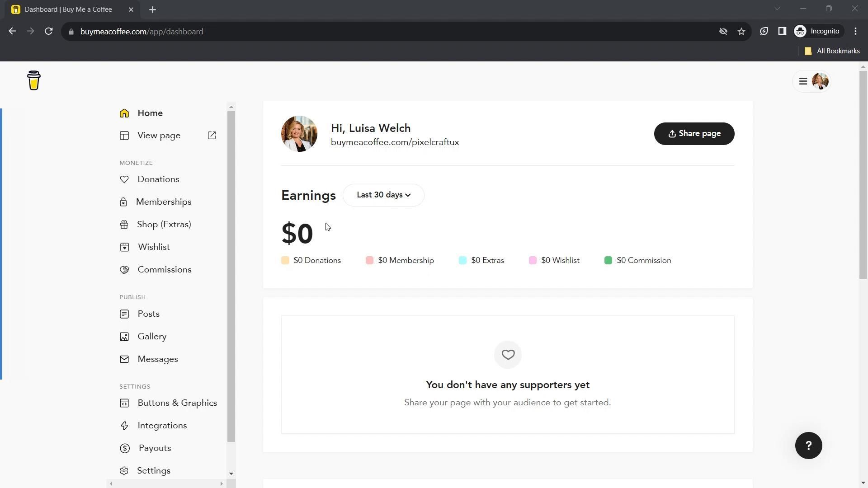The width and height of the screenshot is (868, 488).
Task: Click the sidebar scroll down arrow
Action: [231, 474]
